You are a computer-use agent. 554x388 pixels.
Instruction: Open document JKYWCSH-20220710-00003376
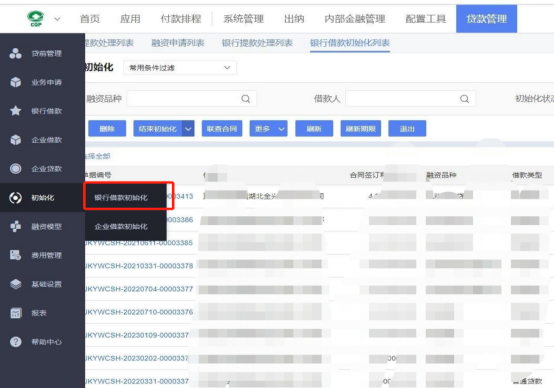pos(139,312)
